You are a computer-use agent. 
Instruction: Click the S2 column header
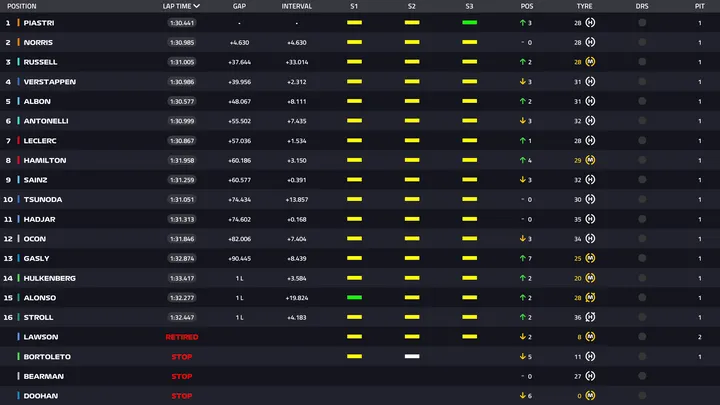point(411,6)
